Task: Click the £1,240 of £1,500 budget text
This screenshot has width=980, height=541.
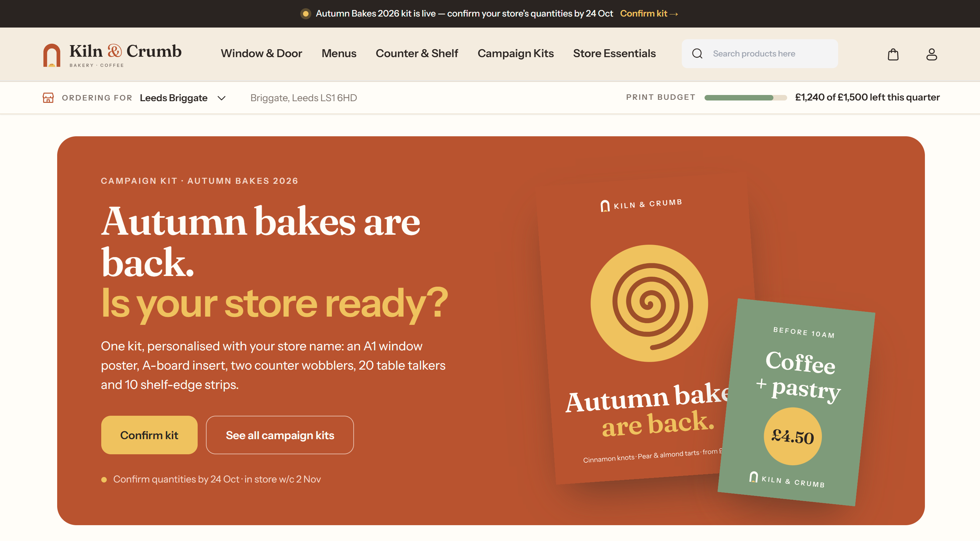Action: (x=867, y=97)
